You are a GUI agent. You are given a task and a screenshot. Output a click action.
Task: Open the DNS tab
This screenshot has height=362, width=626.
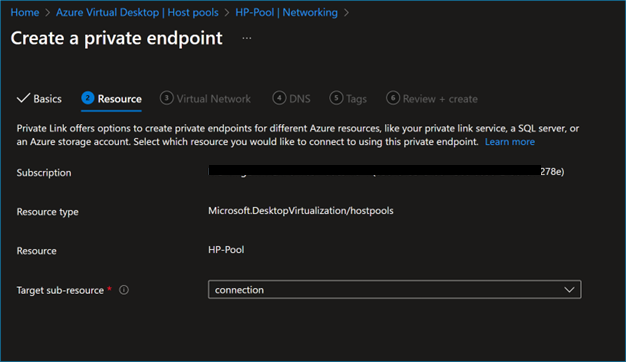click(300, 99)
